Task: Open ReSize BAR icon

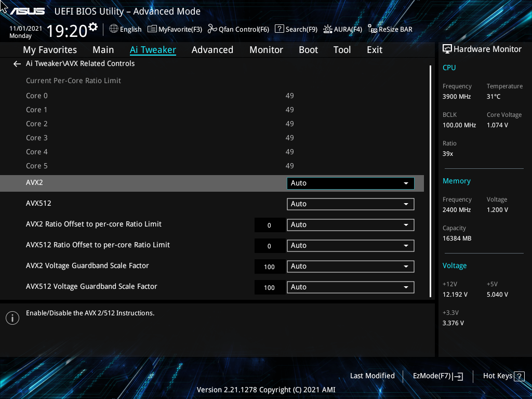Action: tap(372, 29)
